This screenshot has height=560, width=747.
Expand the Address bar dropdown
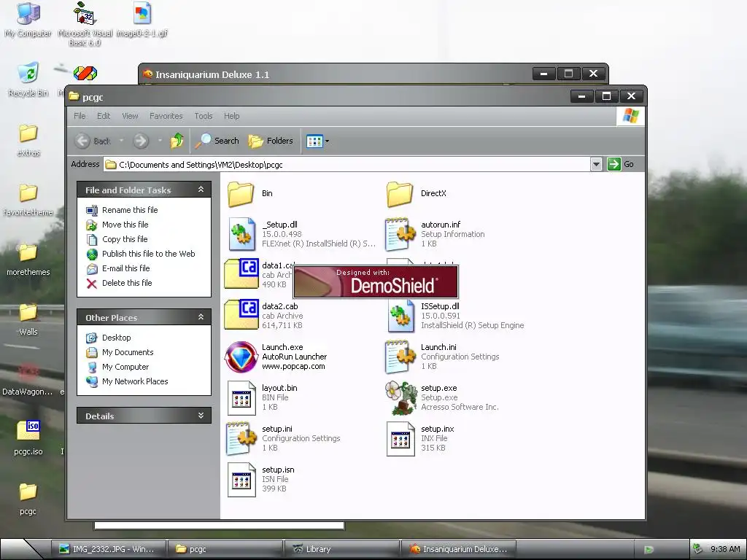click(596, 164)
